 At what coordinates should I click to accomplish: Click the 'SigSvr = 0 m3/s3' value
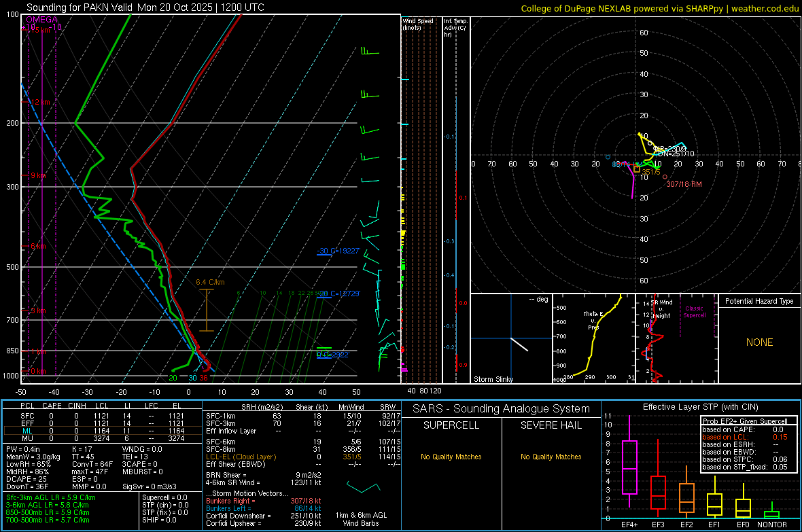coord(150,486)
